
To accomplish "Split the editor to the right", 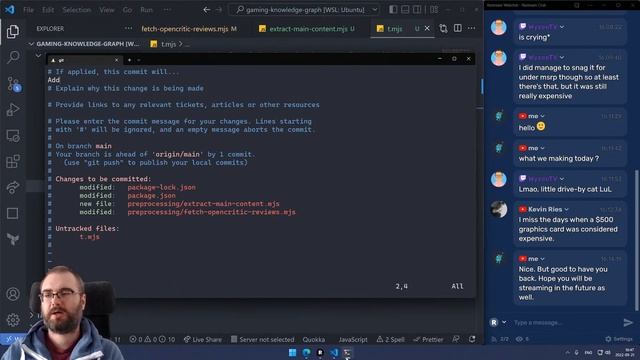I will (458, 28).
